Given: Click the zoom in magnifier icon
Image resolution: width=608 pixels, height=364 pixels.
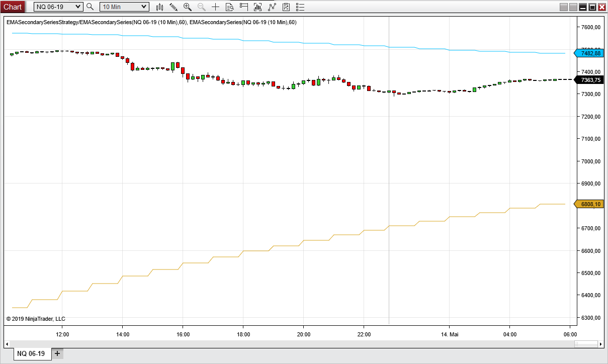Looking at the screenshot, I should pos(188,7).
